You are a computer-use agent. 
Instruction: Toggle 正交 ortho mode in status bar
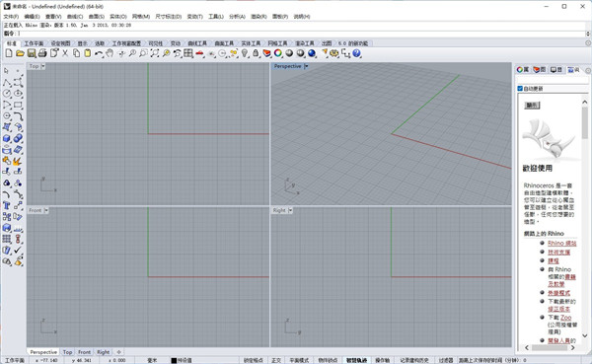coord(276,360)
